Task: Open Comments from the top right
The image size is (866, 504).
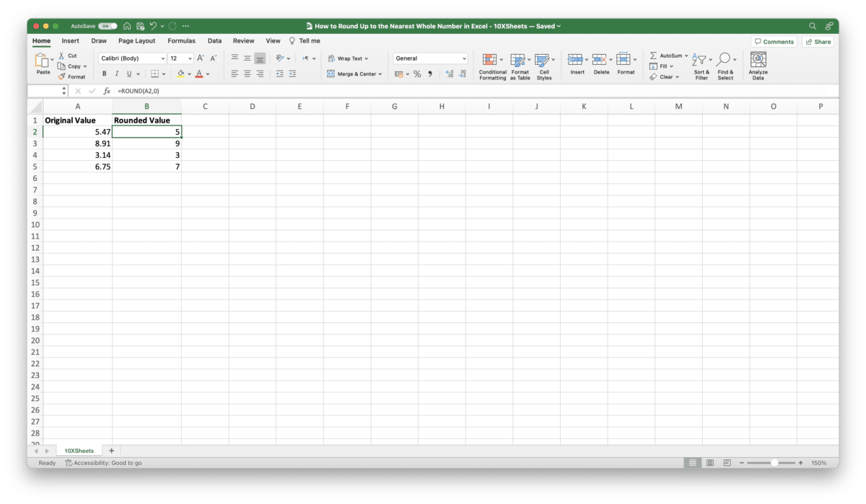Action: (774, 41)
